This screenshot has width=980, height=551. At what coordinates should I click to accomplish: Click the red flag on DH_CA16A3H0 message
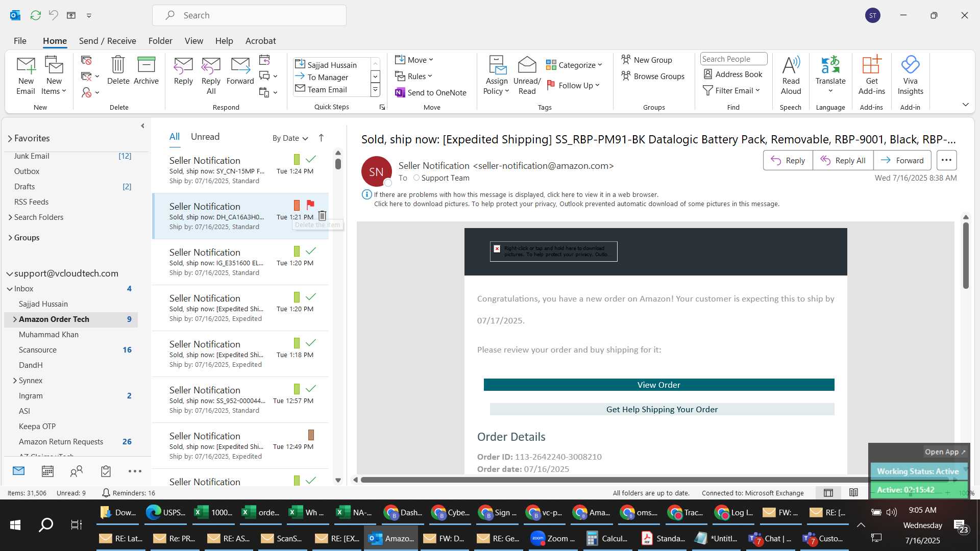coord(310,205)
